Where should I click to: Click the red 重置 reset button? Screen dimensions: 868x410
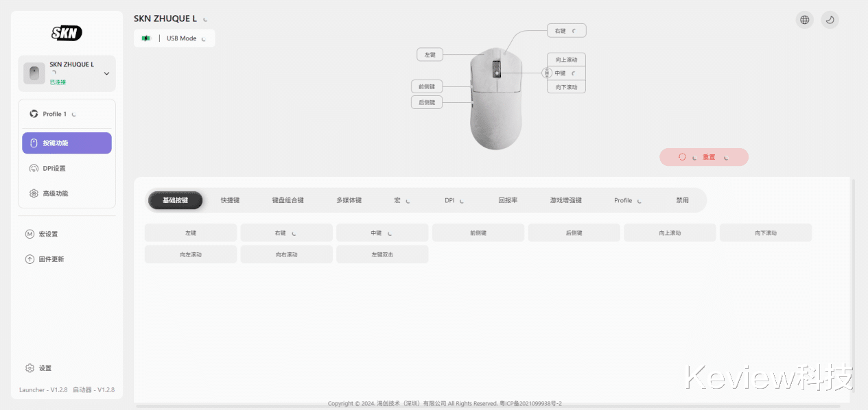coord(704,157)
